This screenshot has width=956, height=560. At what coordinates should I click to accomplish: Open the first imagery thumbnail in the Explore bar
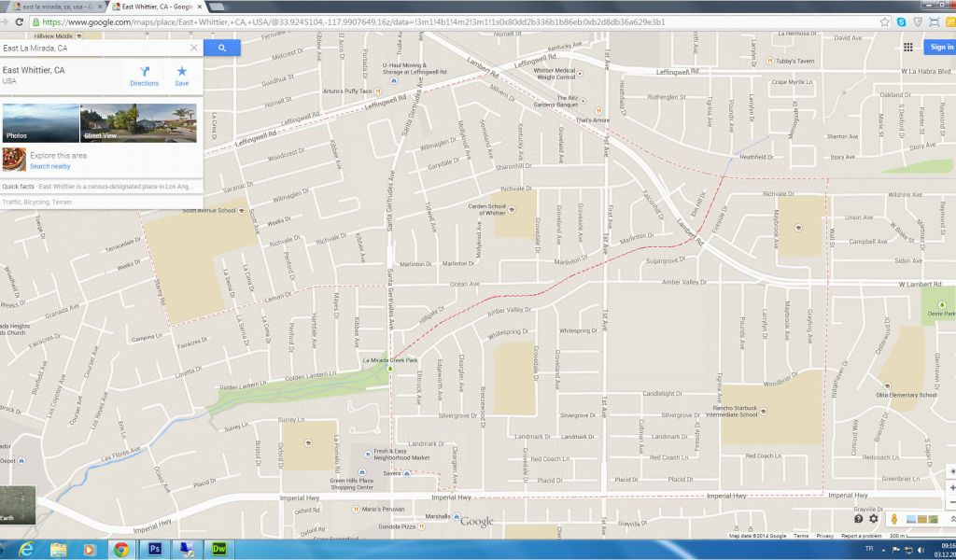coord(911,519)
